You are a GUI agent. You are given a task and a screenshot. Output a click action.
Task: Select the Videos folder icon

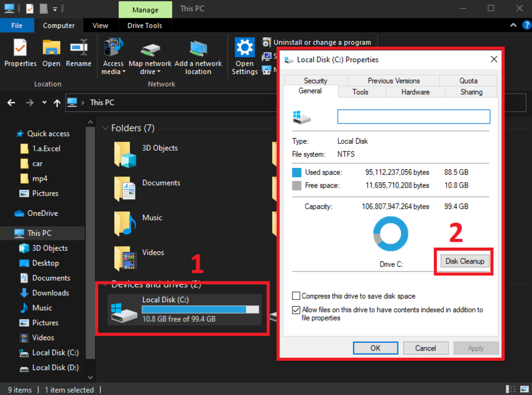(x=125, y=258)
